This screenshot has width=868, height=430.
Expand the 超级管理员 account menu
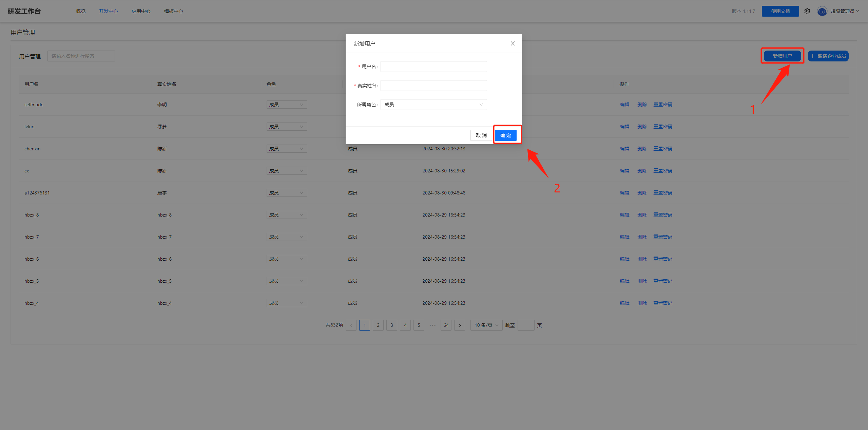coord(845,11)
